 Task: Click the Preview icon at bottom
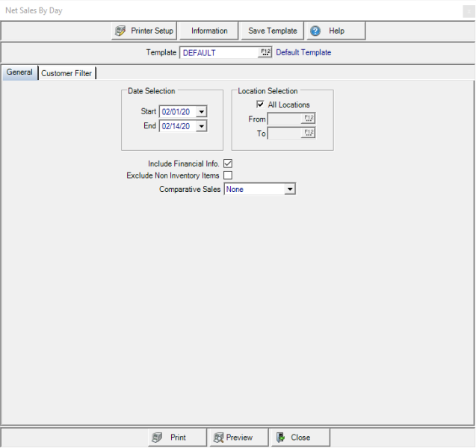point(218,438)
